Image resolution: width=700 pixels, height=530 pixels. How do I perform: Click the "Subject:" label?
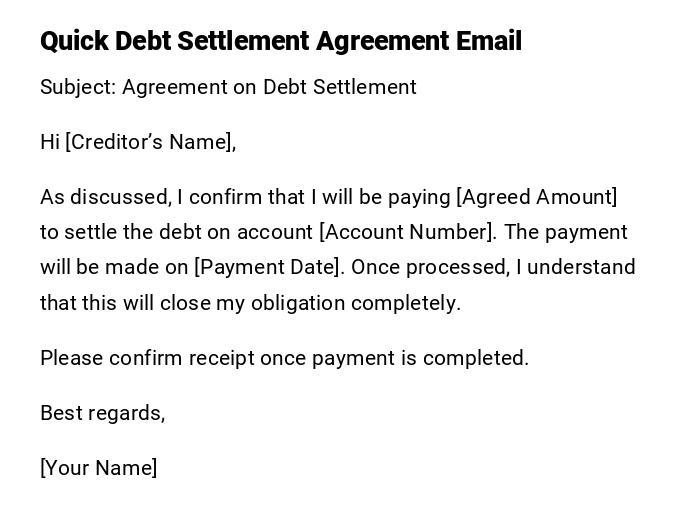tap(78, 87)
